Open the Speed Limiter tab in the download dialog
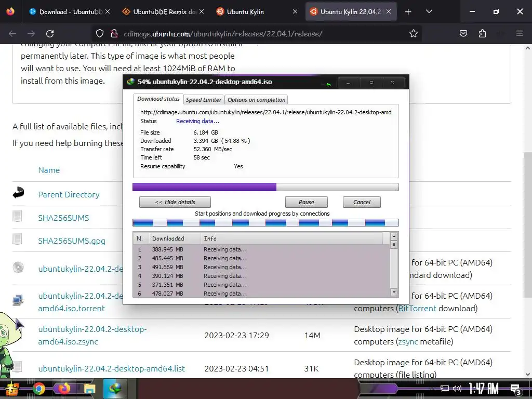 tap(204, 100)
